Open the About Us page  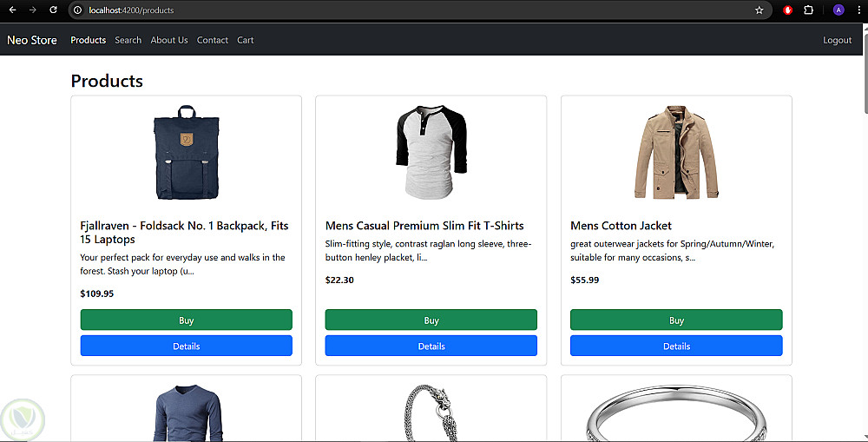[169, 40]
